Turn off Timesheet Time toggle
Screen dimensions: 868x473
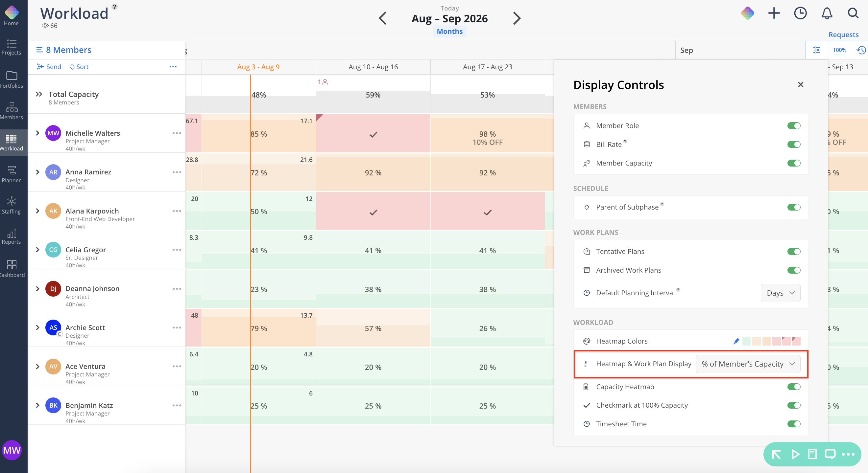(794, 424)
